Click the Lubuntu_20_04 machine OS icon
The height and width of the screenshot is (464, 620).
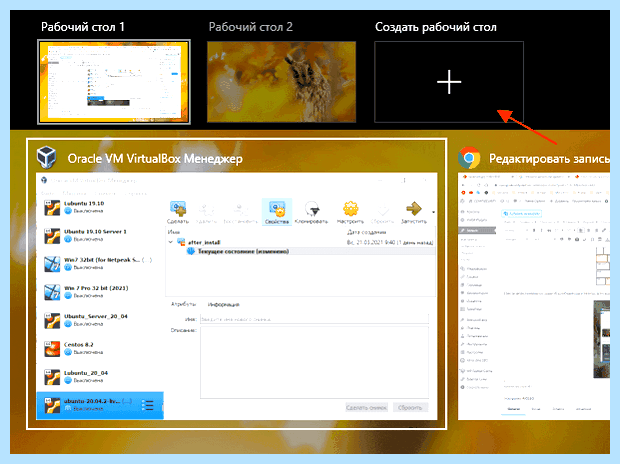[x=52, y=377]
